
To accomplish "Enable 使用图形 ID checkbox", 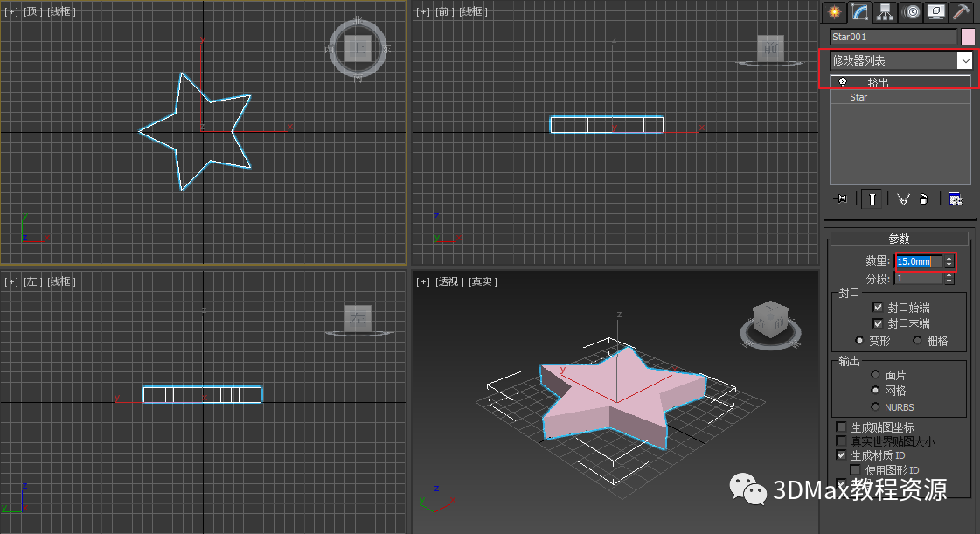I will coord(855,469).
